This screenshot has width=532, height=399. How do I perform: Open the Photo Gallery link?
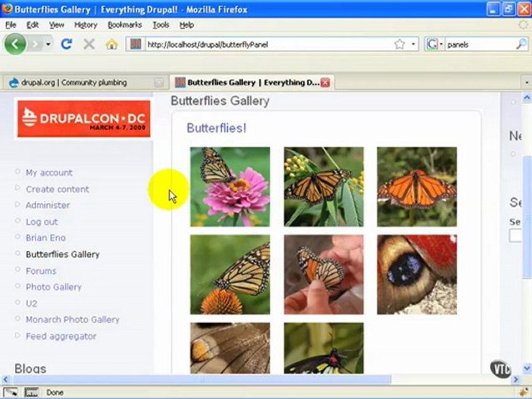tap(54, 287)
